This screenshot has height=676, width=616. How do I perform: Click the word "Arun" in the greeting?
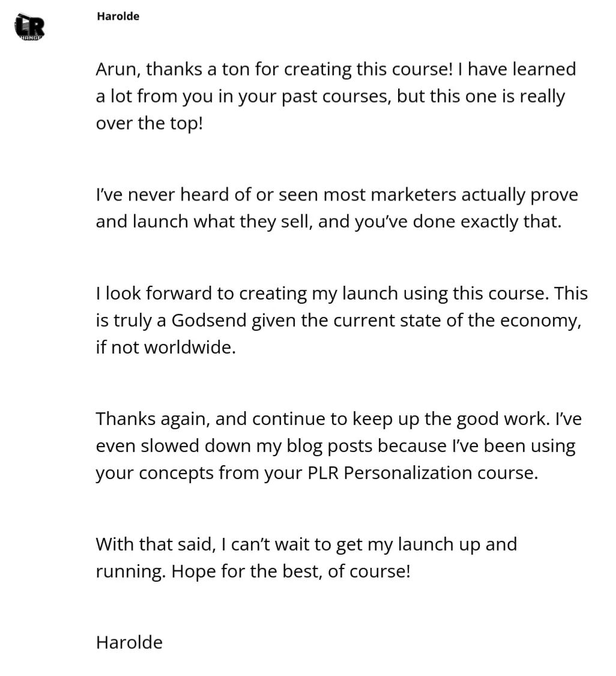pos(118,70)
